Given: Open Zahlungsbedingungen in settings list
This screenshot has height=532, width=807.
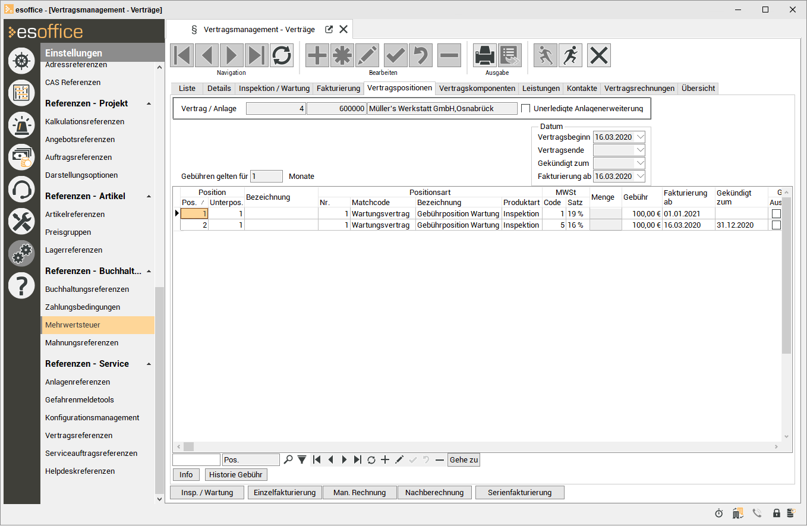Looking at the screenshot, I should [83, 307].
